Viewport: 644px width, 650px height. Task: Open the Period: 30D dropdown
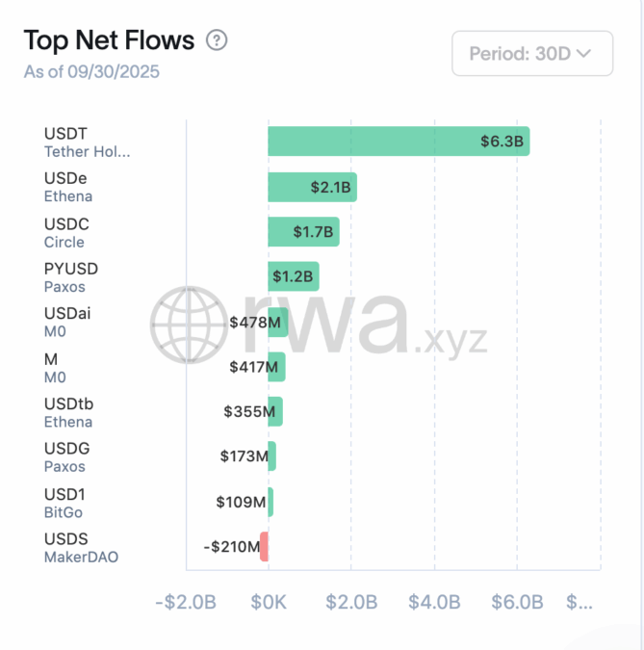point(532,53)
